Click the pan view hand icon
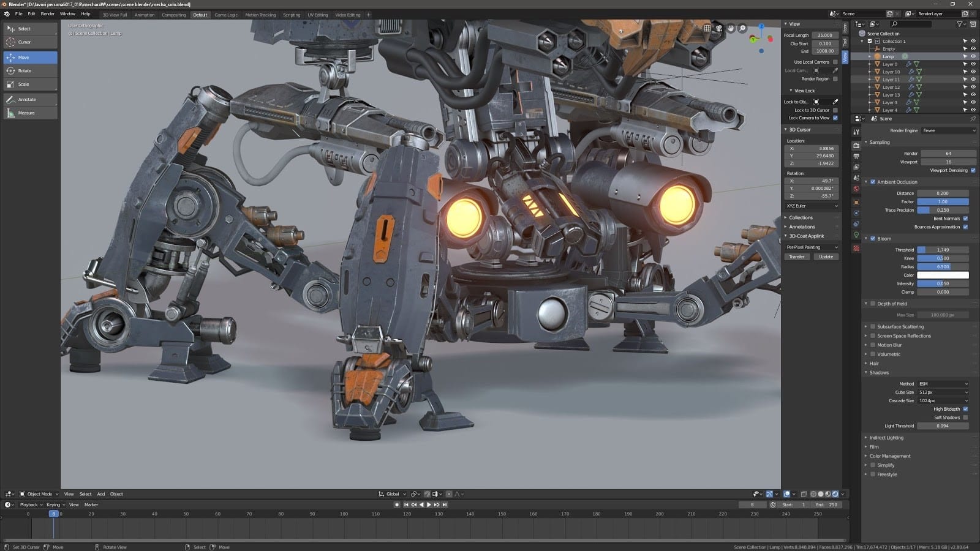The height and width of the screenshot is (551, 980). coord(731,28)
